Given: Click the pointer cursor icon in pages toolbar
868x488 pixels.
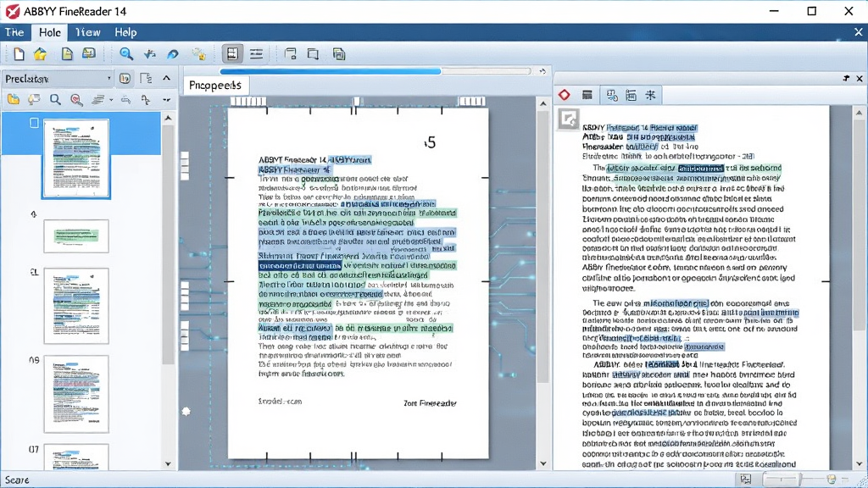Looking at the screenshot, I should (x=146, y=100).
